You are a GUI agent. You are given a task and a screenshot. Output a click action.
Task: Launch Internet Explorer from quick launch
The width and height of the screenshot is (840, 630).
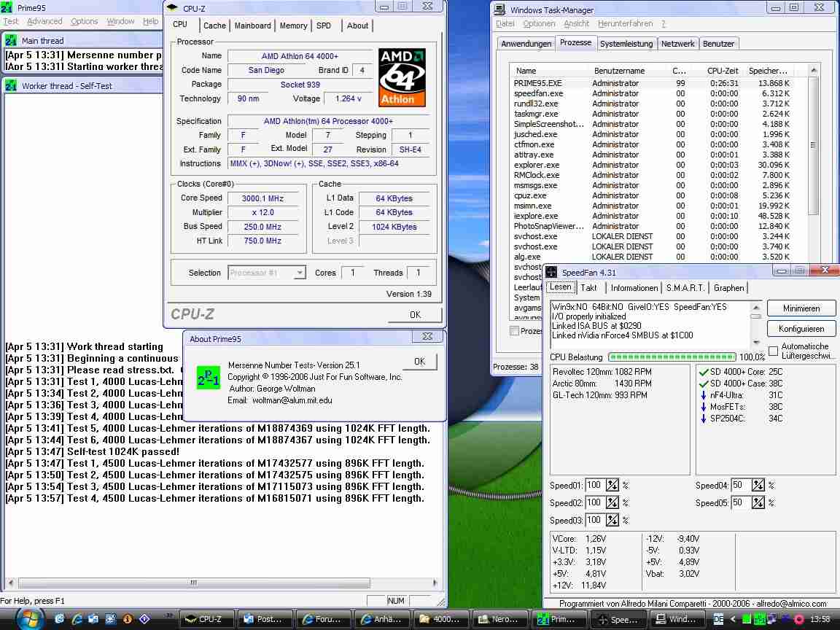(x=77, y=619)
